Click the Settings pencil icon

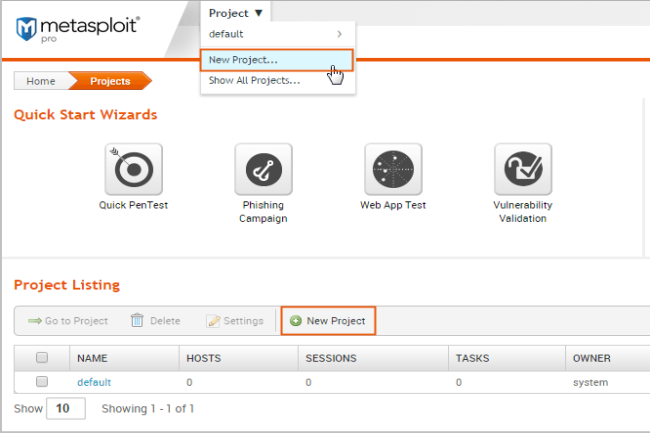(212, 321)
